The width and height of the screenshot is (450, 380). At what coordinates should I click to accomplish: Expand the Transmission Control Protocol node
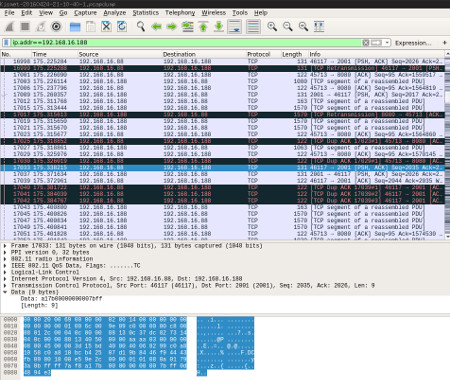[x=5, y=285]
